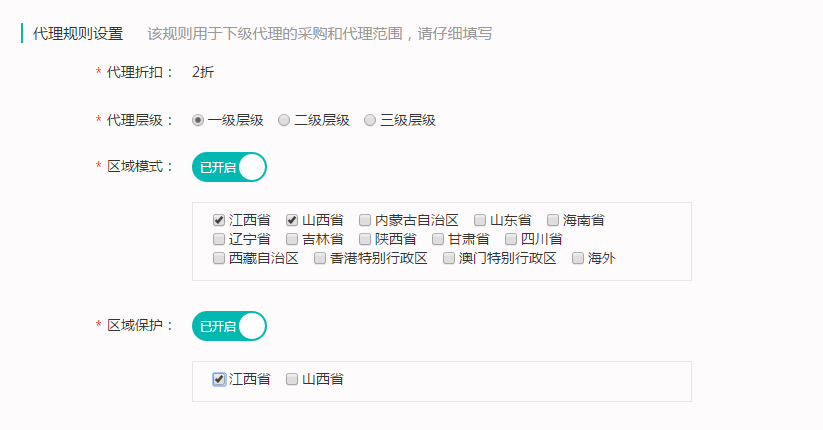
Task: Check the 甘肃省 checkbox
Action: point(438,239)
